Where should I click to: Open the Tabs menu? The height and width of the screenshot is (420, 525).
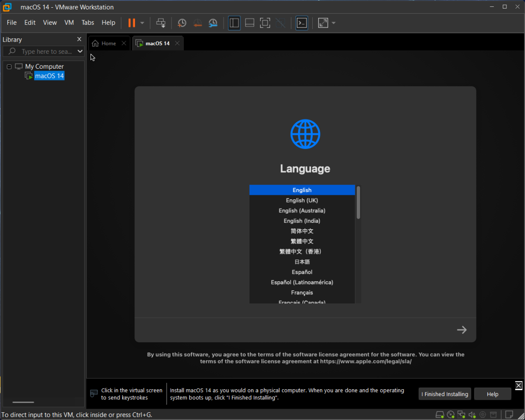[88, 23]
